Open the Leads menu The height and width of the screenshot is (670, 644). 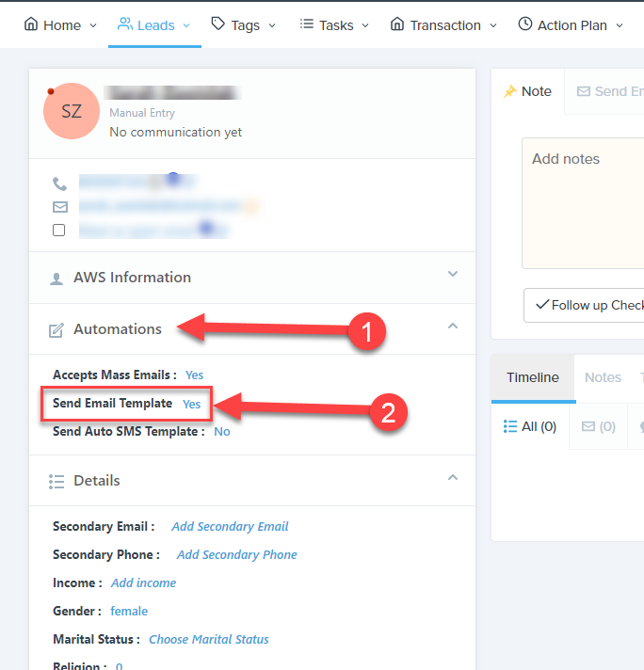pyautogui.click(x=154, y=24)
